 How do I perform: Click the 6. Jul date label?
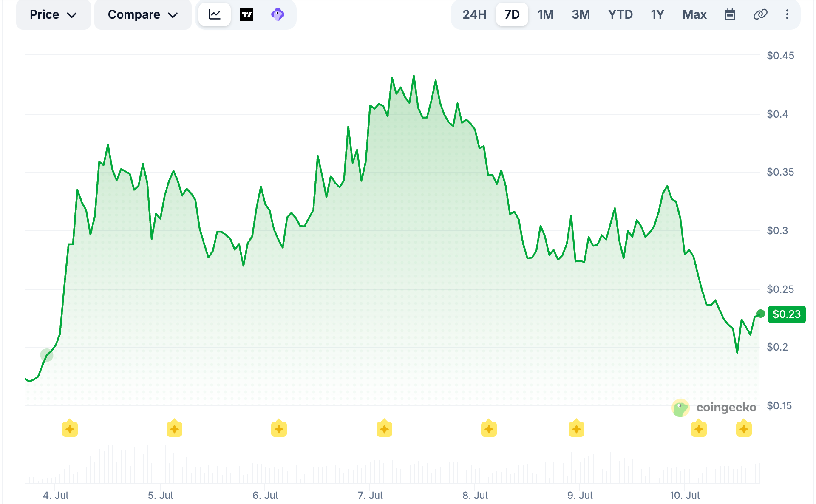click(265, 496)
